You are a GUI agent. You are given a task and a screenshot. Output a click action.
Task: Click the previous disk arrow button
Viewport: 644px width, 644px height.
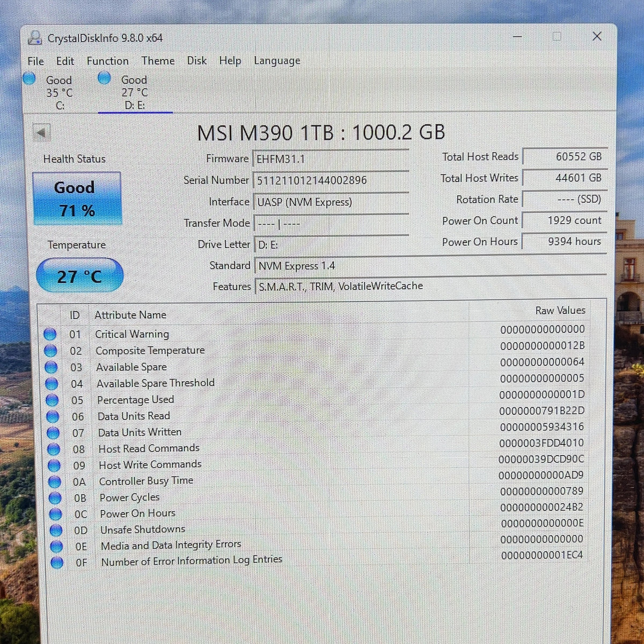(41, 132)
